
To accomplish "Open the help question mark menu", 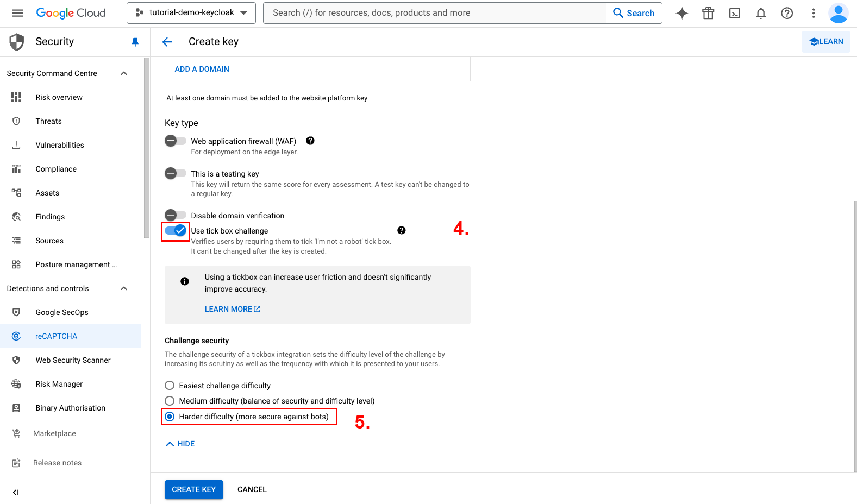I will [787, 14].
